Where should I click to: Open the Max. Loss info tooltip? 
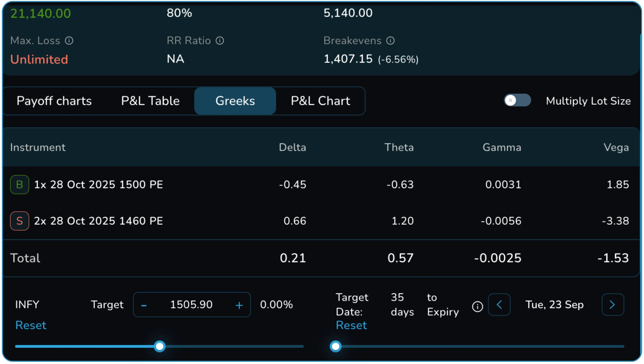pos(69,40)
